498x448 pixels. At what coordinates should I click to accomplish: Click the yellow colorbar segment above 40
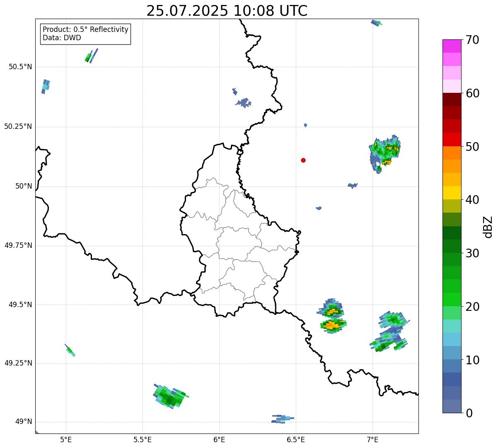pos(452,193)
